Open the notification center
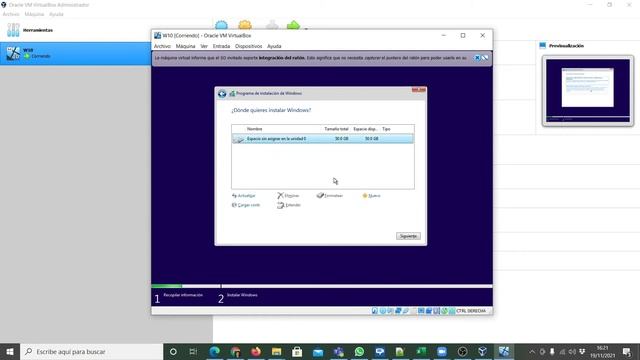 627,351
